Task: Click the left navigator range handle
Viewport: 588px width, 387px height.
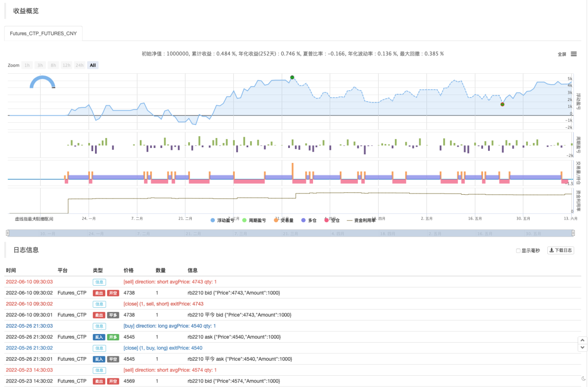Action: 7,233
